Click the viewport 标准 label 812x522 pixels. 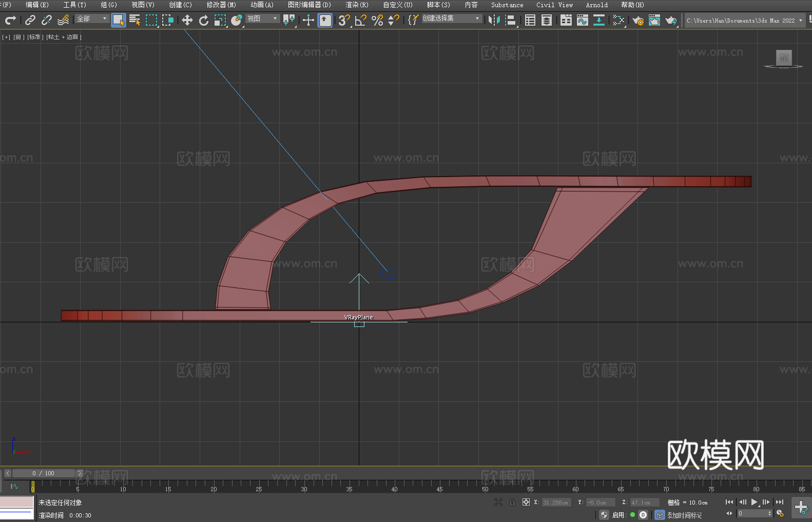point(34,37)
